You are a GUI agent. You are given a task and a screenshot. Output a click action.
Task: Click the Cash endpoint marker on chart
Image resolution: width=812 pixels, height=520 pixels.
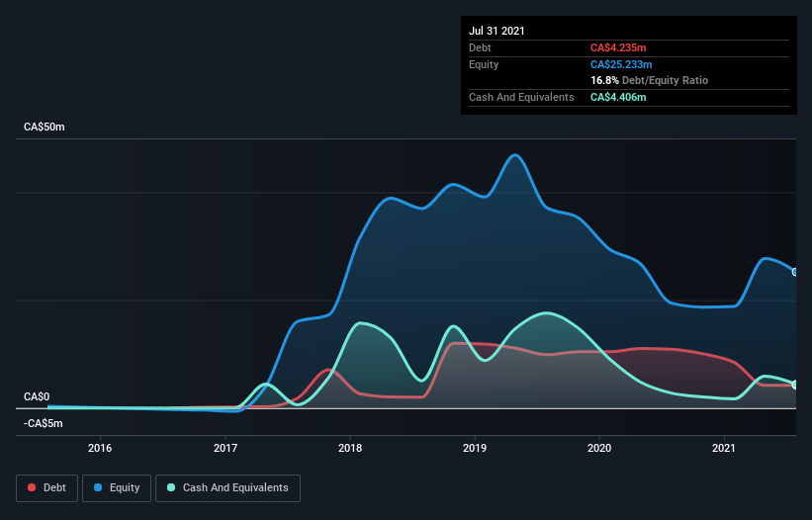[x=795, y=385]
